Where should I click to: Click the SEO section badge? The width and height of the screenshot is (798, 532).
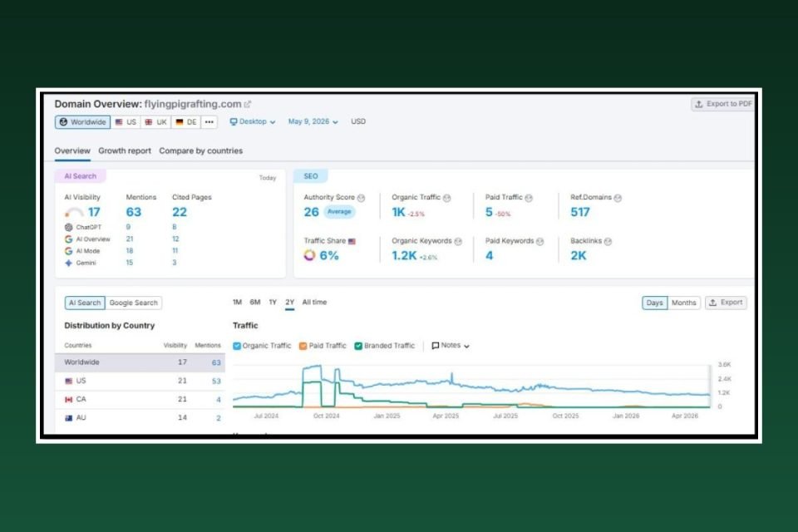310,176
